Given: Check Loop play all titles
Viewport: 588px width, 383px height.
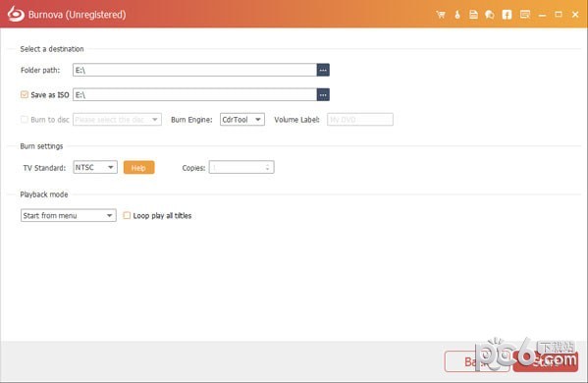Looking at the screenshot, I should coord(127,215).
